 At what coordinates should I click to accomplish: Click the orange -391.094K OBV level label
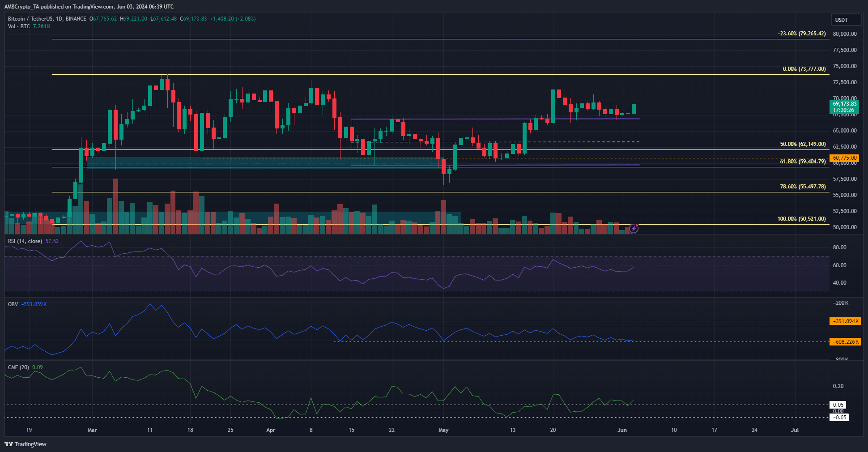(x=845, y=321)
